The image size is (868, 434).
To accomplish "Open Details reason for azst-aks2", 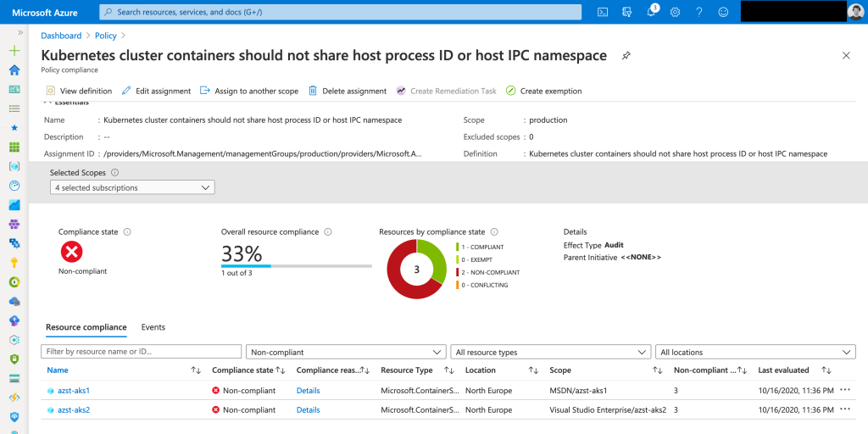I will coord(309,409).
